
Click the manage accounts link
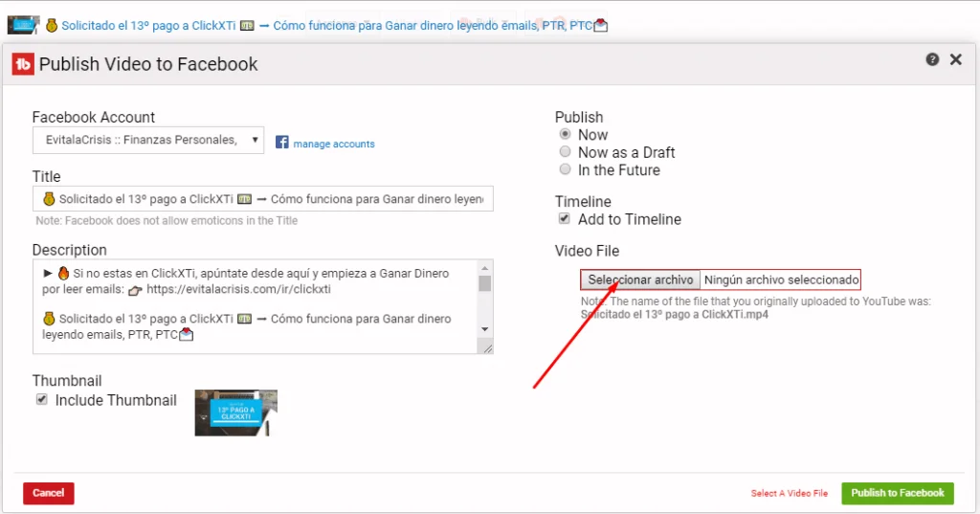[x=334, y=144]
